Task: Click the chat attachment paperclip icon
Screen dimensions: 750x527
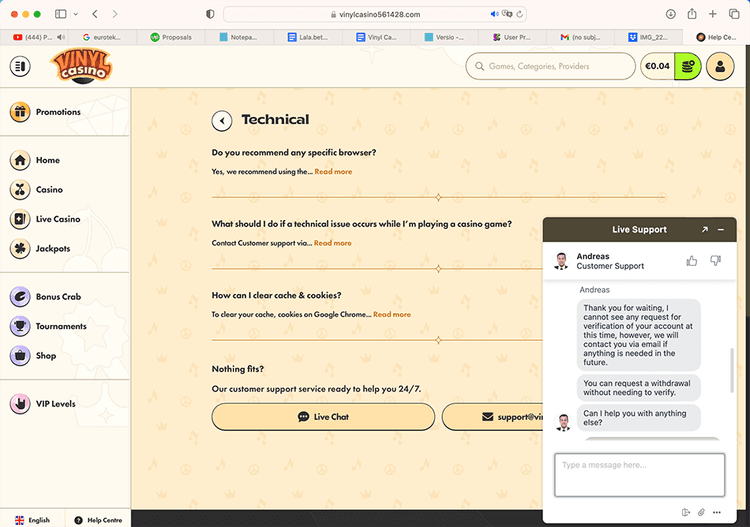Action: coord(701,512)
